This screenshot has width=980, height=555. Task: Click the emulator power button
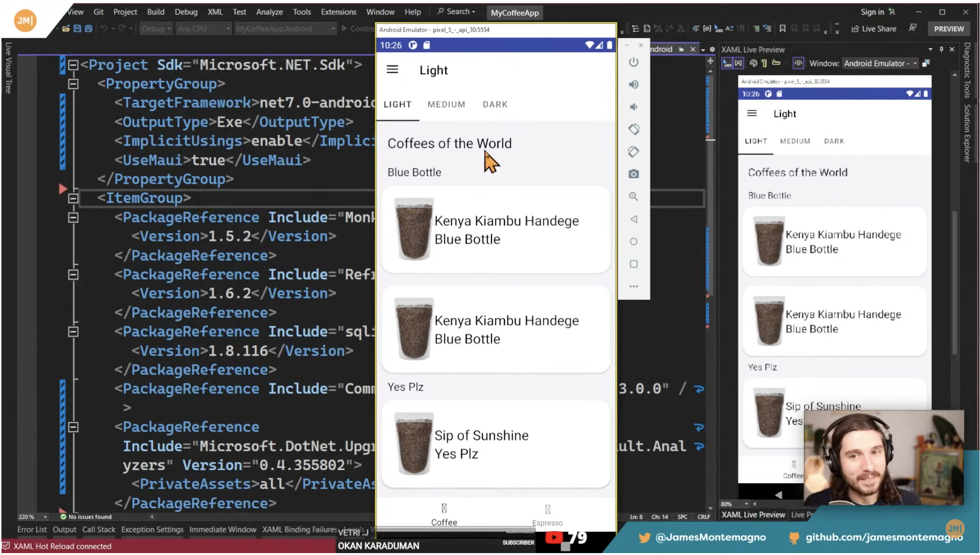[633, 62]
